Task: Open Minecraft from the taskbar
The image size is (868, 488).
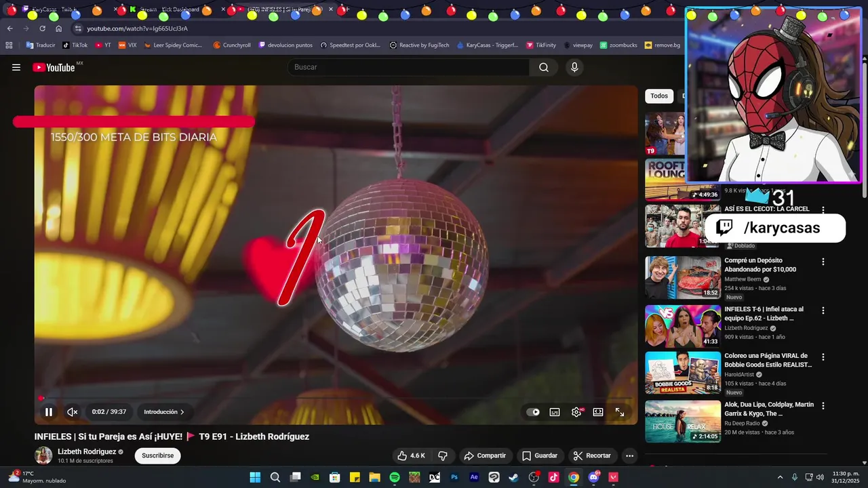Action: point(414,477)
